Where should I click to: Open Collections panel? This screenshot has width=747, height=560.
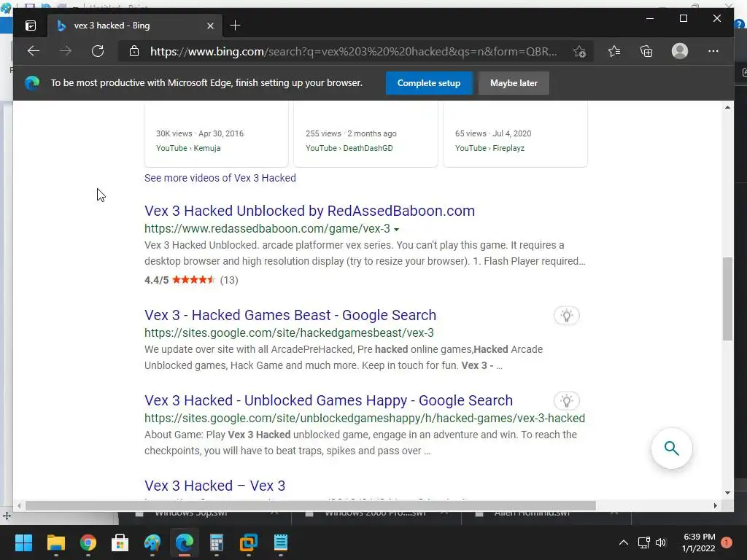[x=646, y=51]
